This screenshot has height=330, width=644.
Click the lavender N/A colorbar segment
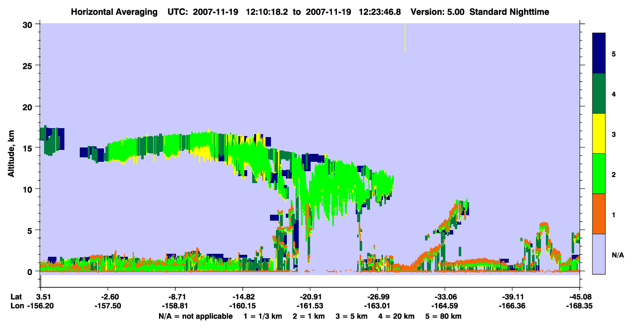[x=599, y=254]
